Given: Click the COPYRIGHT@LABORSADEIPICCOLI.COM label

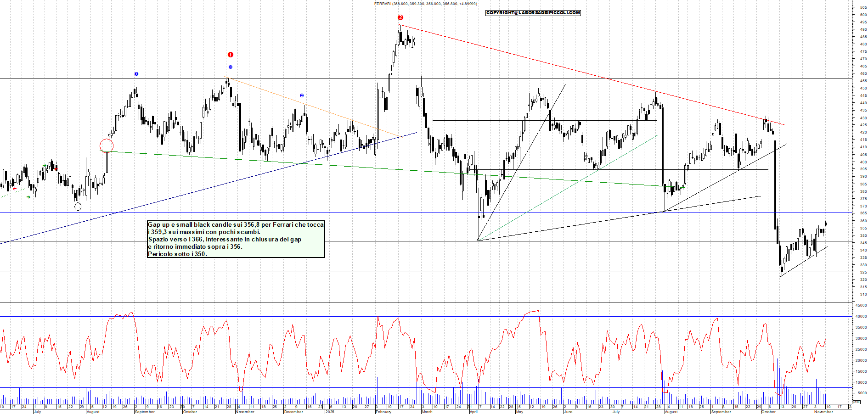Looking at the screenshot, I should point(533,13).
